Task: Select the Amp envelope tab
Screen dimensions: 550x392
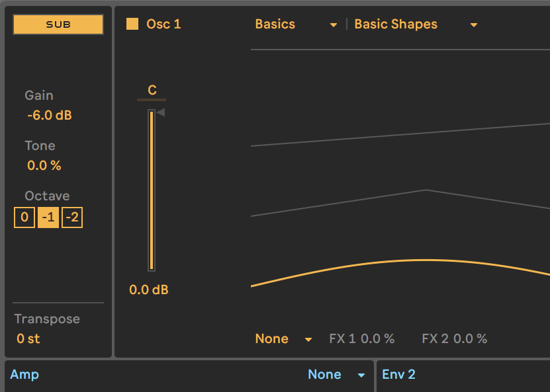Action: (x=24, y=375)
